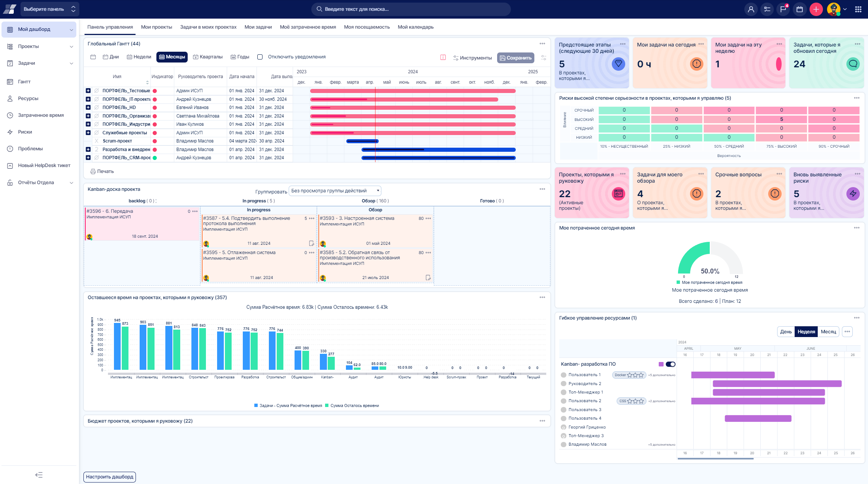Click the Сохранить button
The image size is (868, 484).
coord(515,58)
